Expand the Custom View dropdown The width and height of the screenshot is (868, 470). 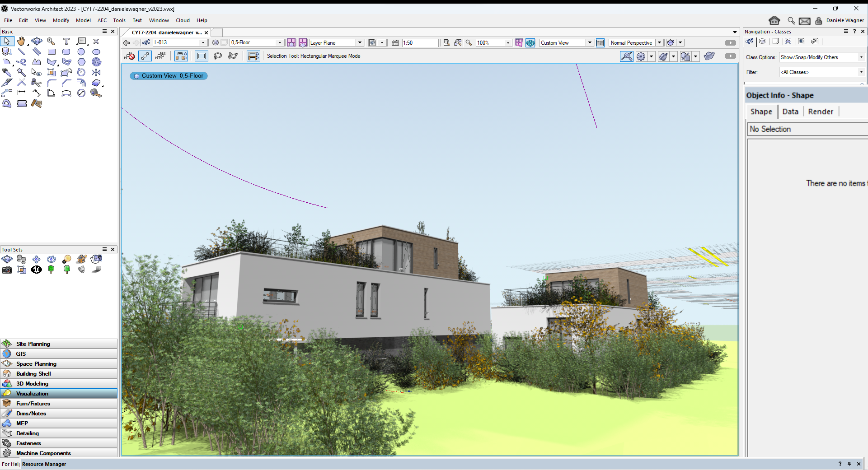(590, 42)
